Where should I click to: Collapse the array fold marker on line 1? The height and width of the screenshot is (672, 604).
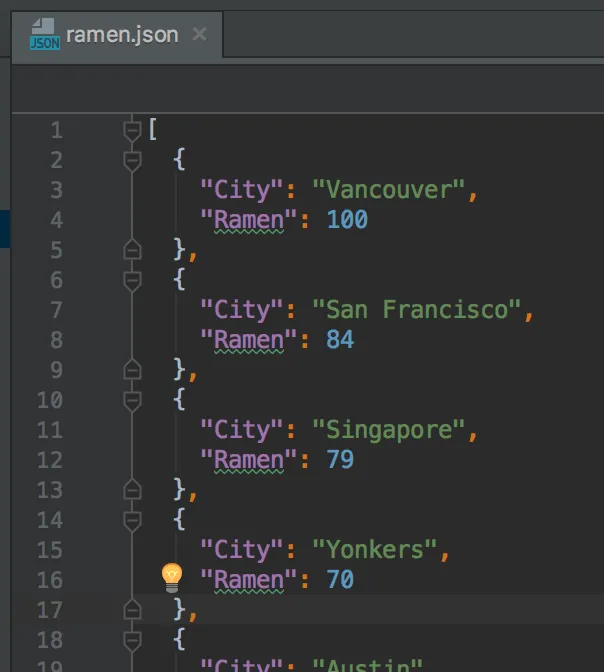coord(132,131)
